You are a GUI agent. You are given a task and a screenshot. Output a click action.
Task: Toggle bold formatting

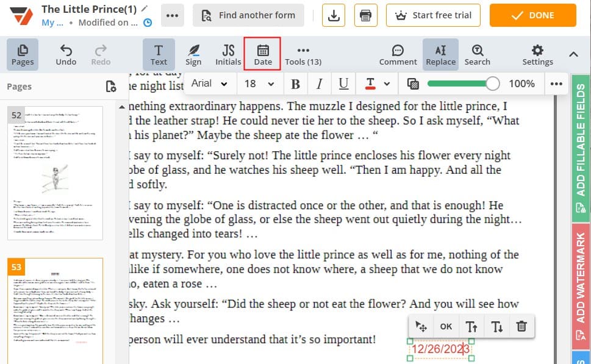click(x=295, y=84)
